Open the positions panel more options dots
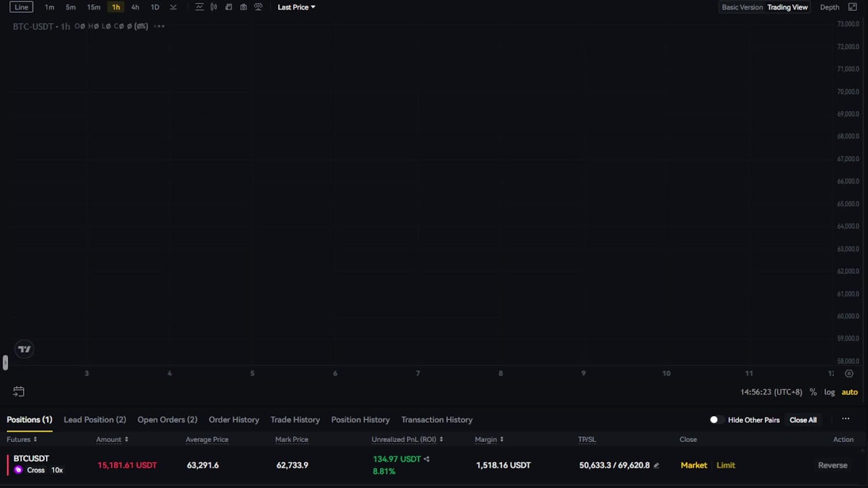The image size is (868, 488). [x=846, y=419]
